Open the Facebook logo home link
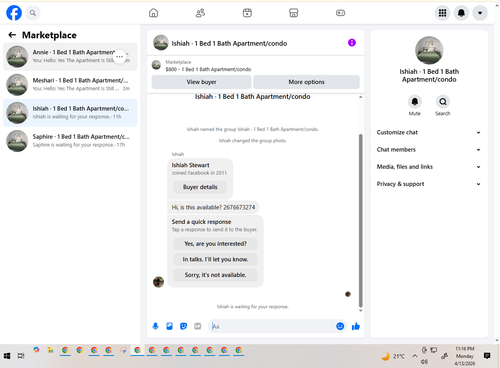500x368 pixels. pos(14,13)
